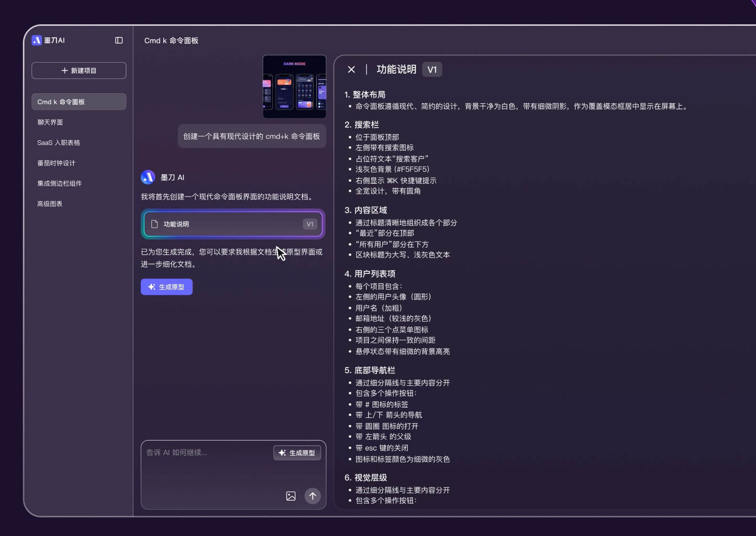Click the 墨刀AI logo icon
This screenshot has width=756, height=536.
click(37, 40)
